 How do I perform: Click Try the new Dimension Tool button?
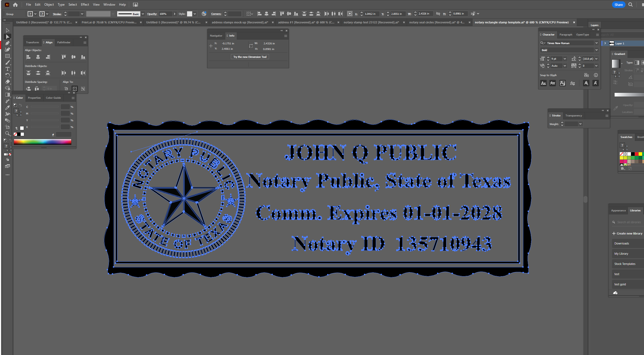pyautogui.click(x=250, y=57)
